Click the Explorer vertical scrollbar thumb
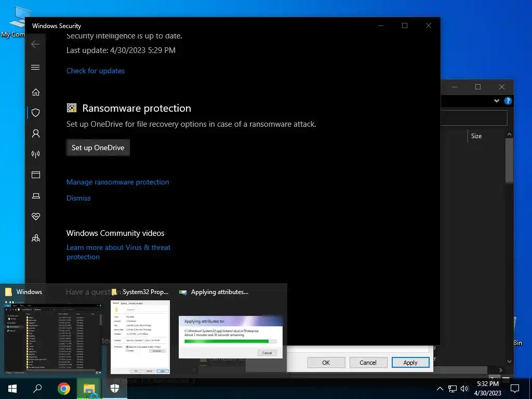This screenshot has width=532, height=399. coord(509,161)
